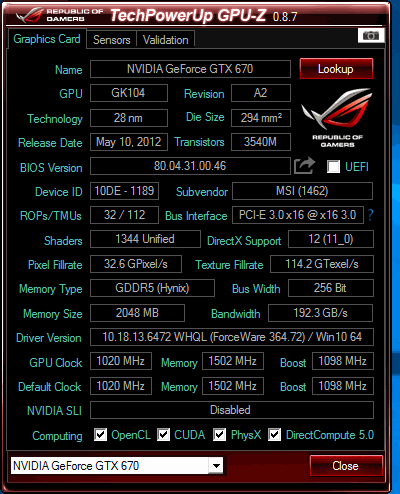Toggle the OpenCL checkbox

[100, 435]
